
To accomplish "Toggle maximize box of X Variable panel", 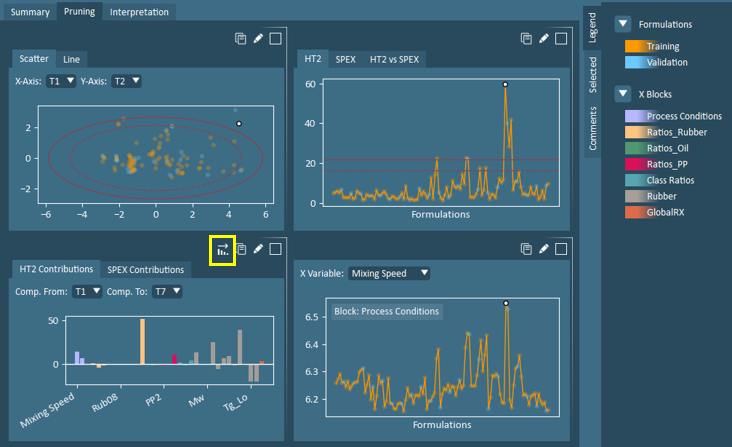I will 562,249.
